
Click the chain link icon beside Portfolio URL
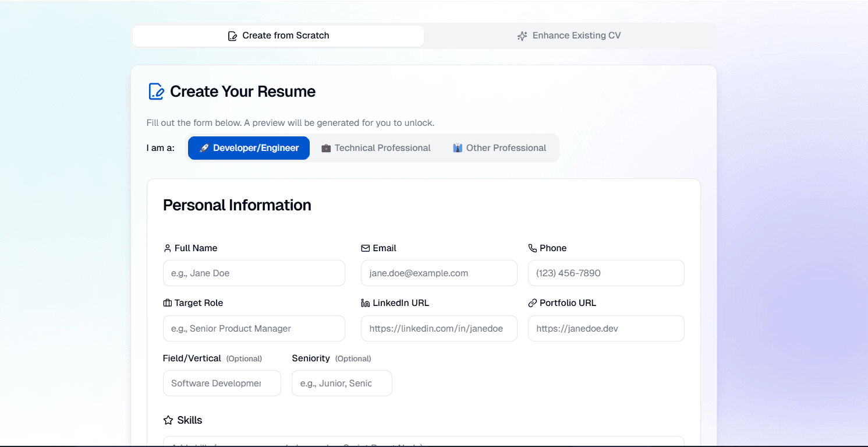(x=532, y=302)
